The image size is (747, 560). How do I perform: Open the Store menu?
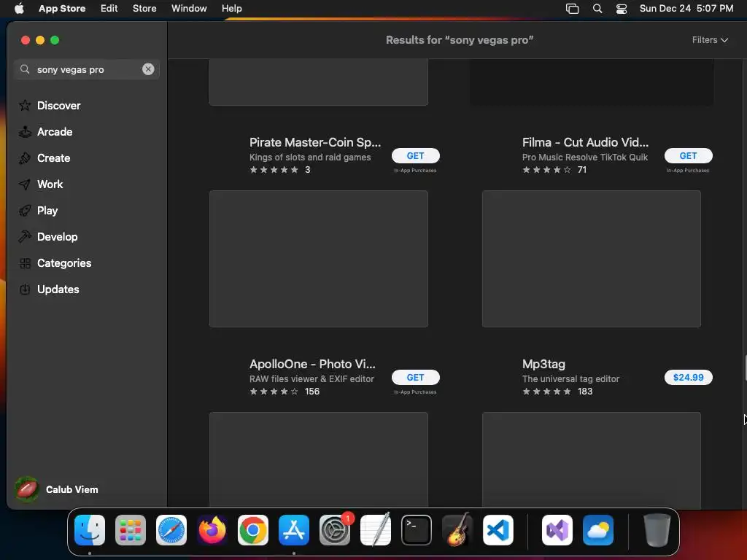[144, 8]
